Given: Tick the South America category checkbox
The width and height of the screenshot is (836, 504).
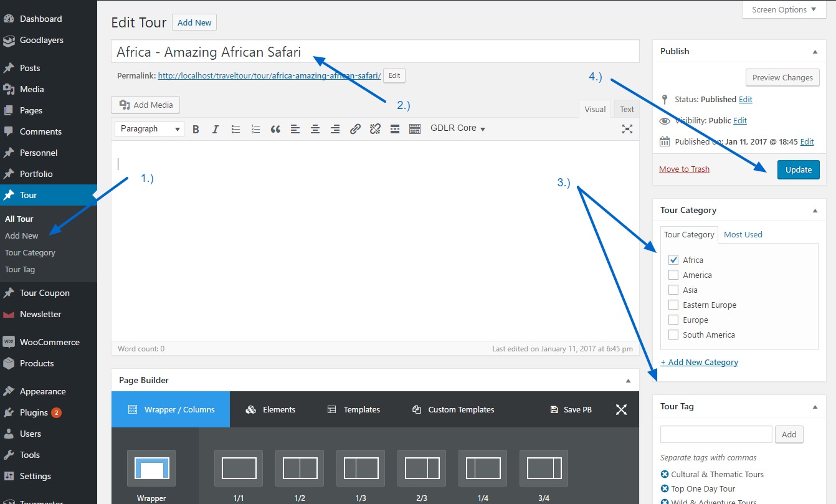Looking at the screenshot, I should coord(673,335).
